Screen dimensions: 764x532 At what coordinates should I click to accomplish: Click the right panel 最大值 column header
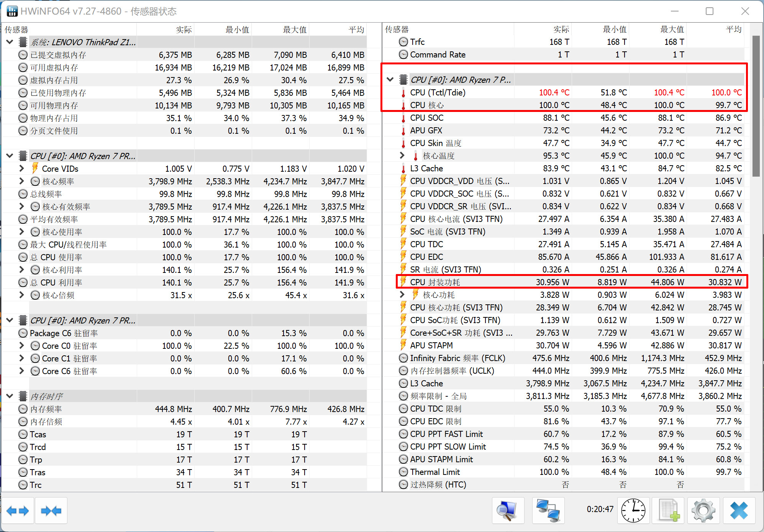(658, 29)
